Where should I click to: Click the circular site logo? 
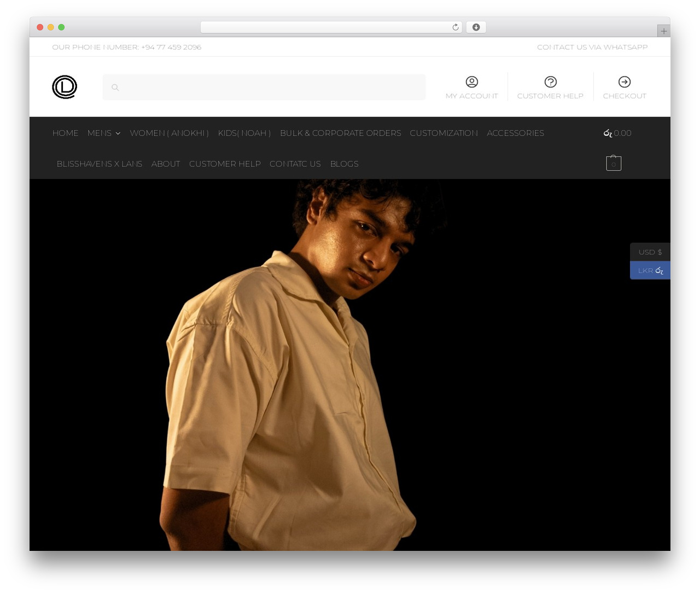coord(65,86)
